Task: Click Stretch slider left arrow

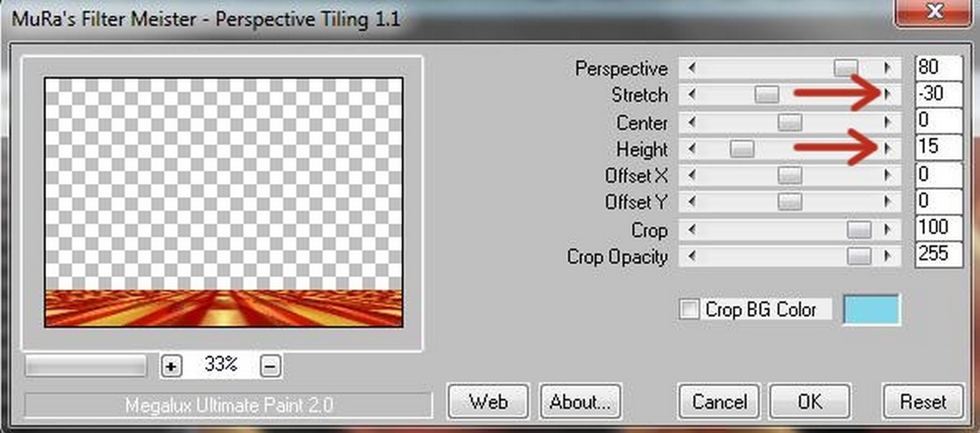Action: click(x=692, y=94)
